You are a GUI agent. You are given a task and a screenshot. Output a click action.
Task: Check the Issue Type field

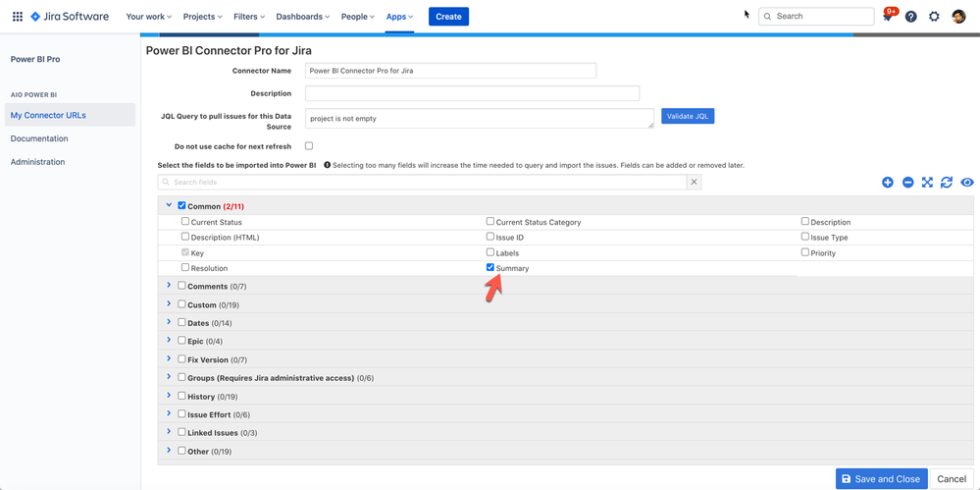805,238
